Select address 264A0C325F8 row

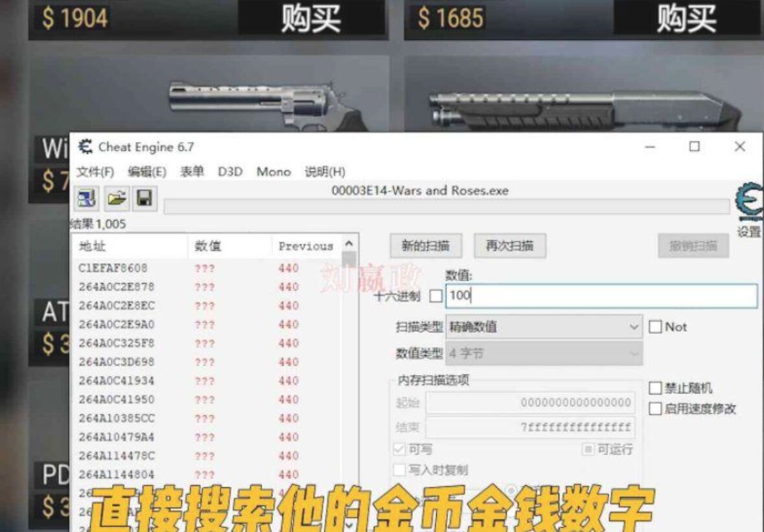click(x=207, y=343)
